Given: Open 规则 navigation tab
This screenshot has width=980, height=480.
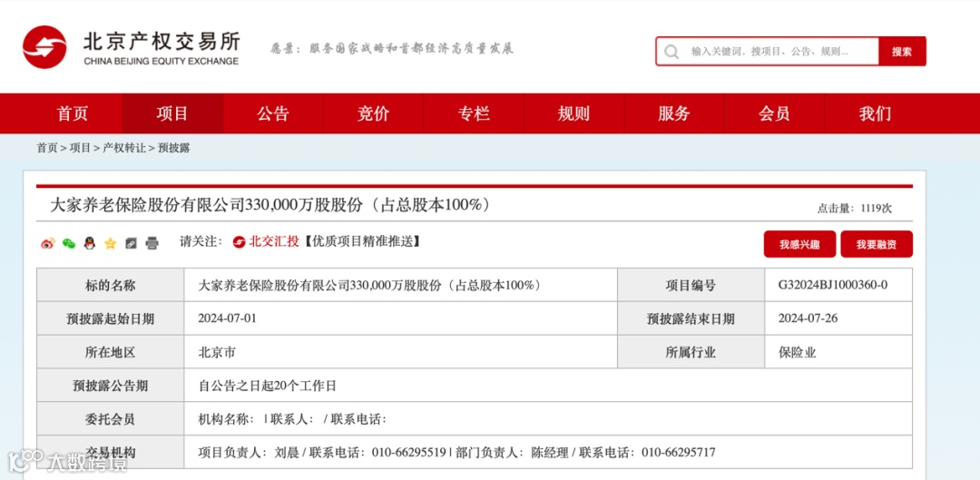Looking at the screenshot, I should pyautogui.click(x=573, y=113).
